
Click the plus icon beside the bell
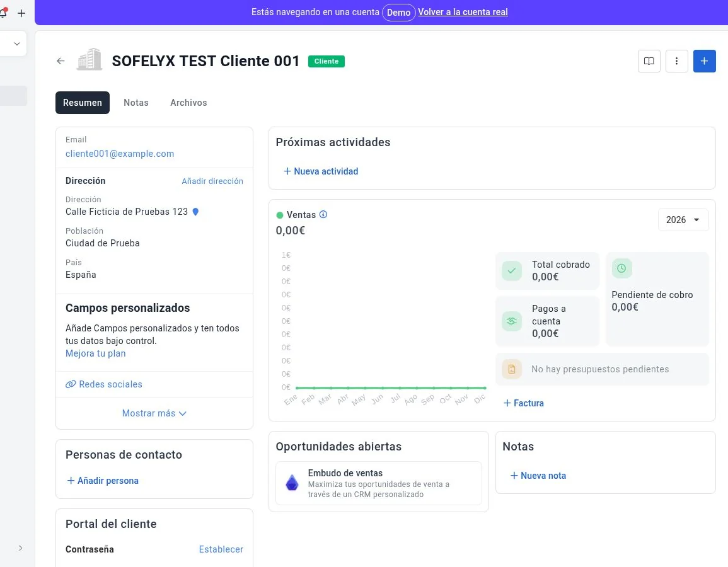21,13
